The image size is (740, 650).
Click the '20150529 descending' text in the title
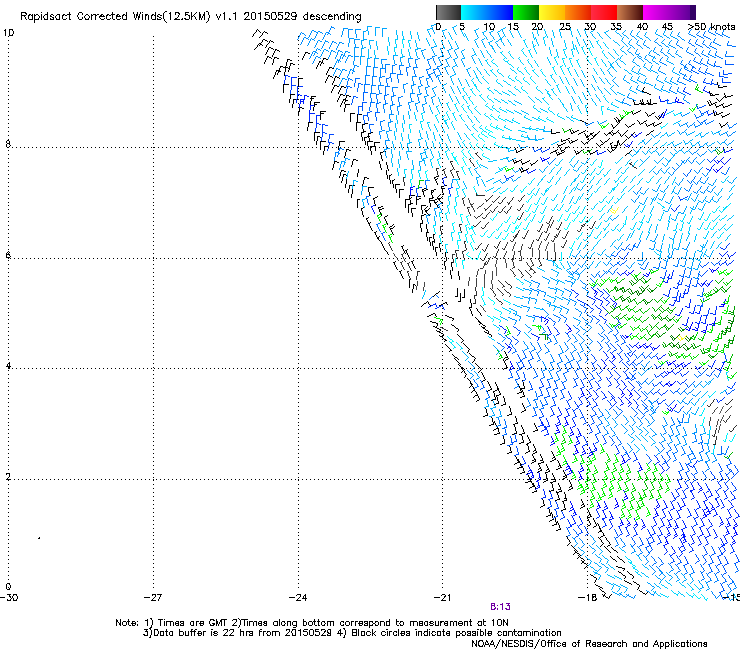[302, 17]
